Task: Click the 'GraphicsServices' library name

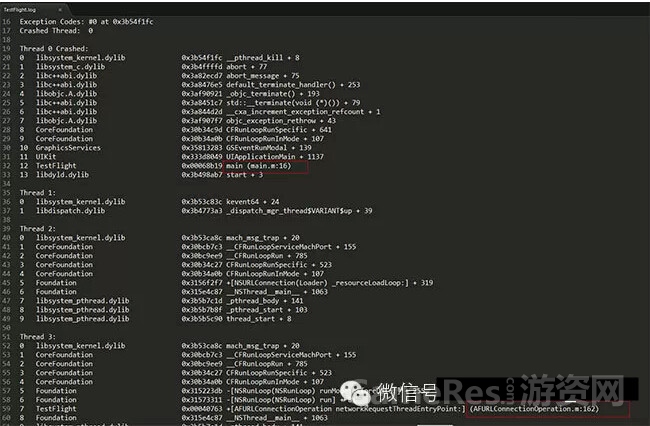Action: 68,148
